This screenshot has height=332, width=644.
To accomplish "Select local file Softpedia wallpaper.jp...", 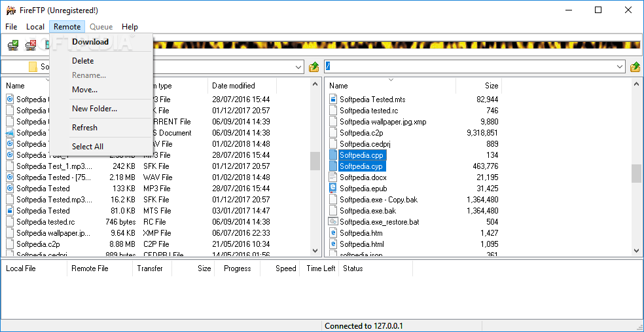I will (53, 233).
